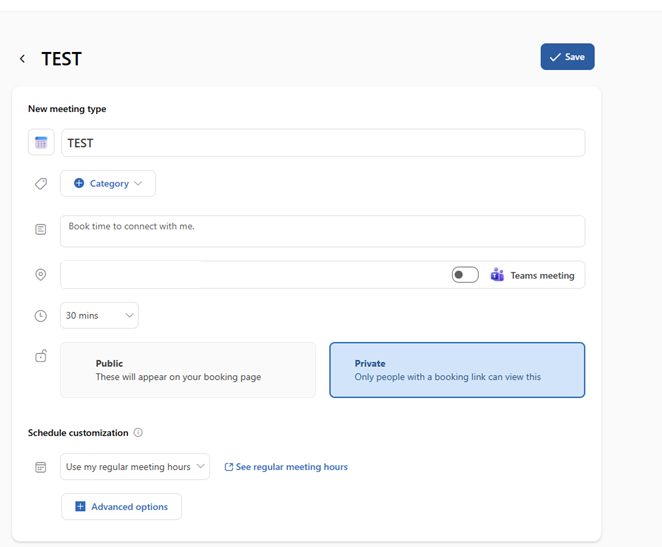Expand the Use my regular meeting hours dropdown
Viewport: 662px width, 547px height.
[x=135, y=467]
